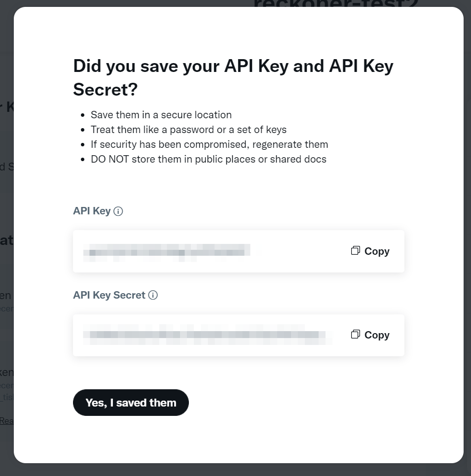The height and width of the screenshot is (476, 471).
Task: Click the info icon beside API Key Secret
Action: 153,295
